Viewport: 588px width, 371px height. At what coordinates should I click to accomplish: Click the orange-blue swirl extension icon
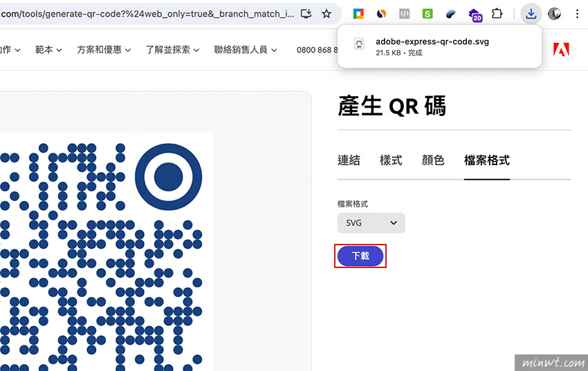click(381, 15)
